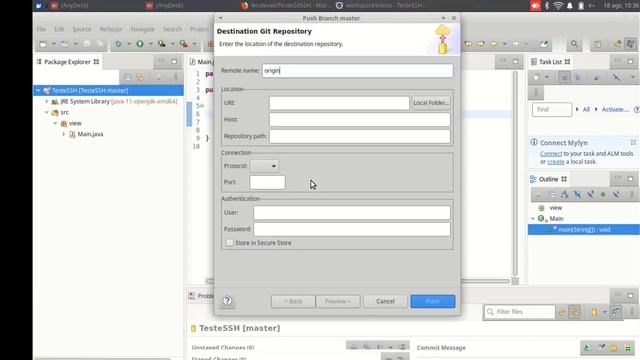Toggle Categorized view in Task List
This screenshot has height=360, width=640.
(564, 77)
